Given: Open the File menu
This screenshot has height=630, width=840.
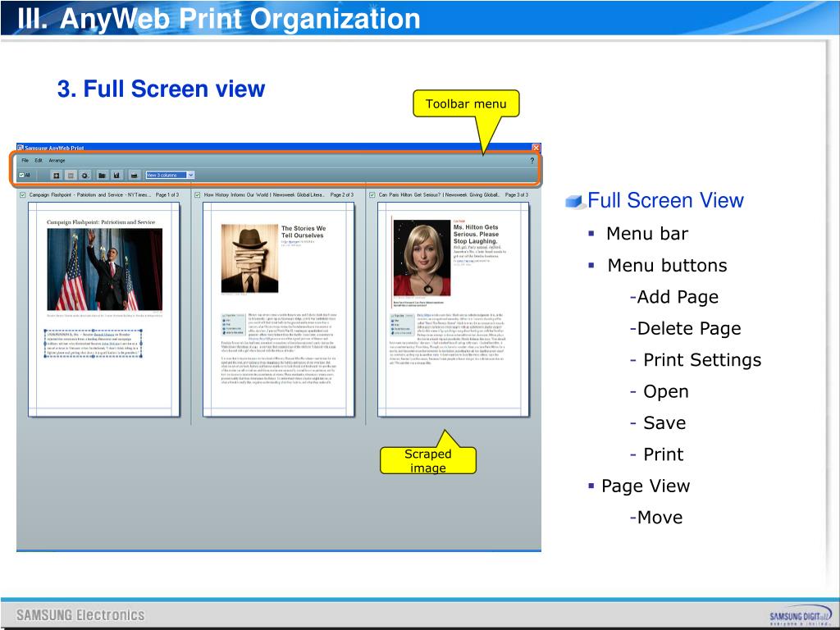Looking at the screenshot, I should pos(25,160).
